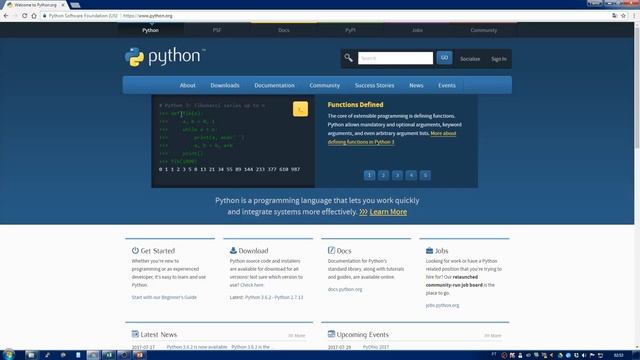Open the Docs top-bar tab
The height and width of the screenshot is (360, 640).
[284, 30]
